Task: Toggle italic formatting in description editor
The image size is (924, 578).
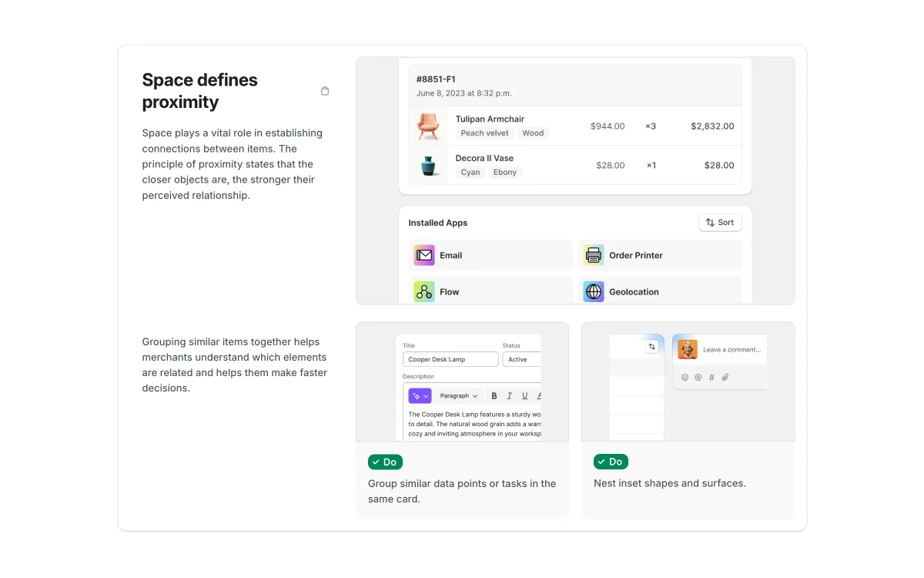Action: [510, 396]
